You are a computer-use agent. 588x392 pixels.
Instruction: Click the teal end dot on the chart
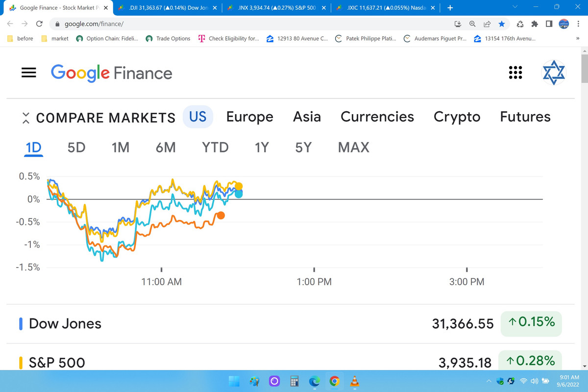[239, 194]
